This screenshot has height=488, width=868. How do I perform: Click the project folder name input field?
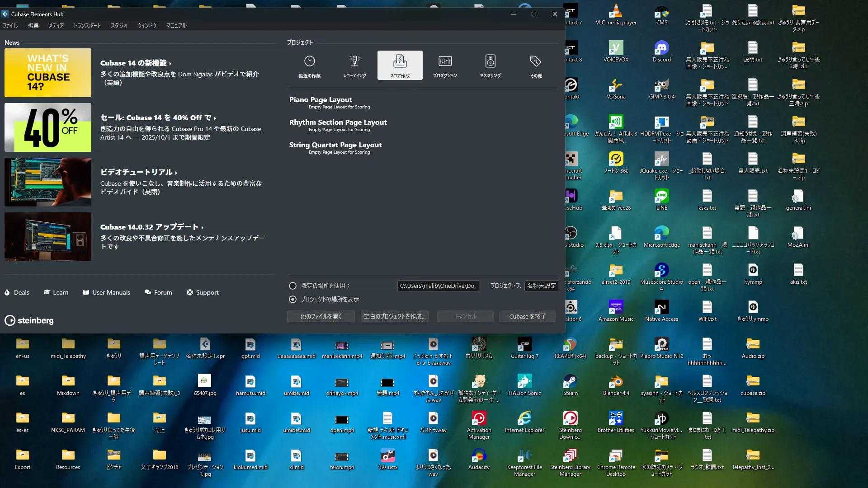tap(541, 286)
